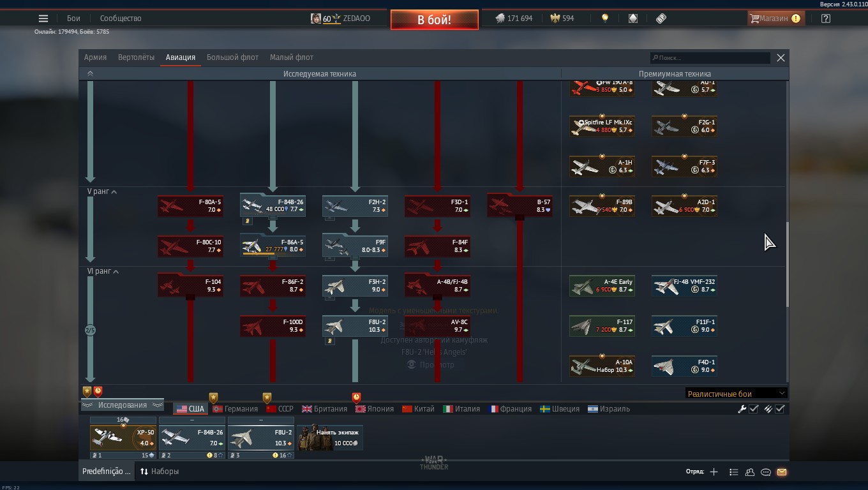868x490 pixels.
Task: Switch to the Армия tab
Action: (95, 57)
